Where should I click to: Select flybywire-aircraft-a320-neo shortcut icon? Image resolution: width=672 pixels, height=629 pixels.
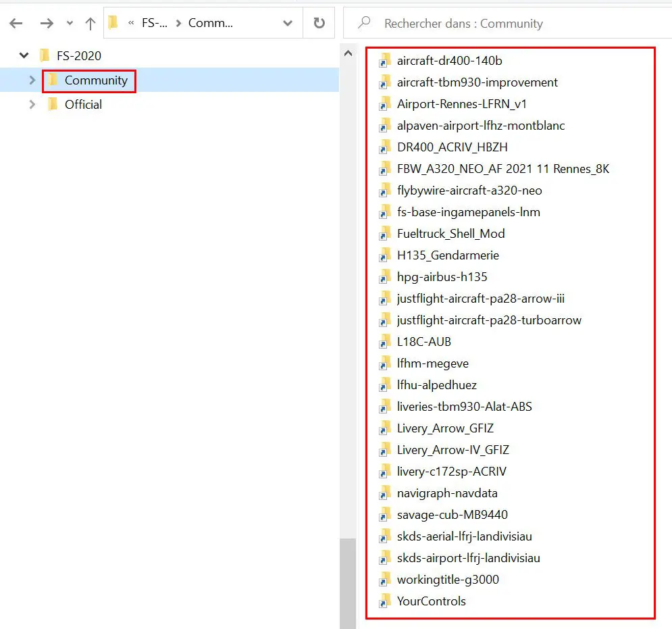click(384, 190)
